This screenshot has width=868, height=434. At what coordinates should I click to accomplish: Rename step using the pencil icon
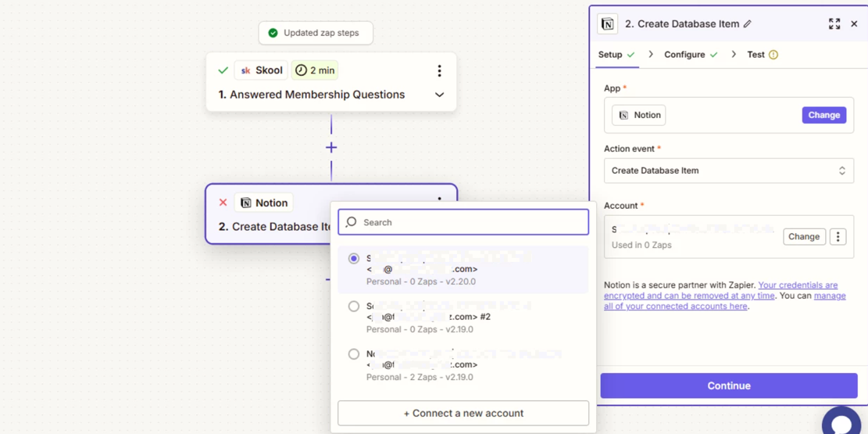748,24
